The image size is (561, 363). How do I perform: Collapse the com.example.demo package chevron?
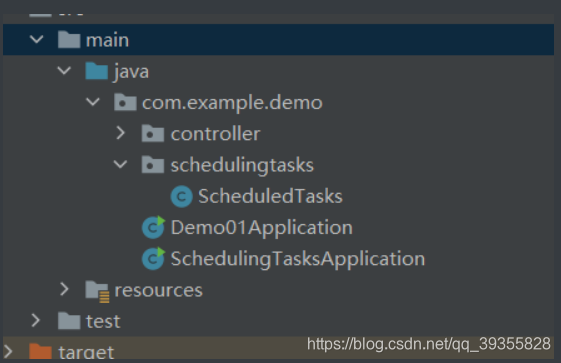[93, 102]
